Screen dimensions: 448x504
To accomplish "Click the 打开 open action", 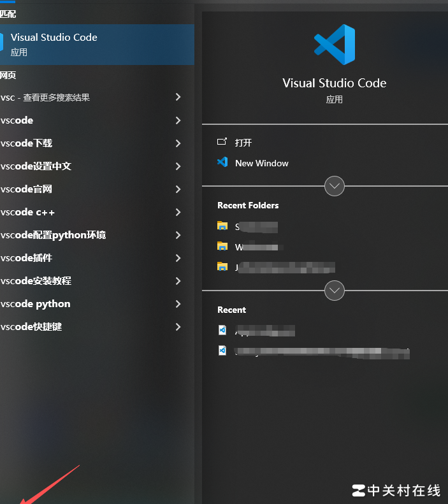I will 243,142.
